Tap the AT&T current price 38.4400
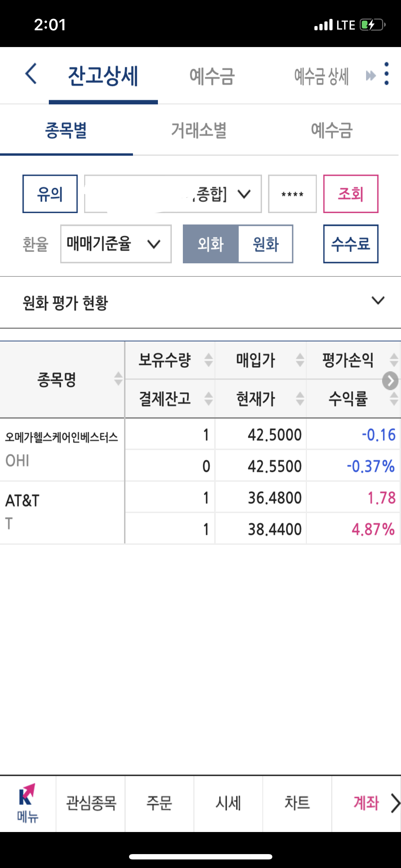 (275, 529)
